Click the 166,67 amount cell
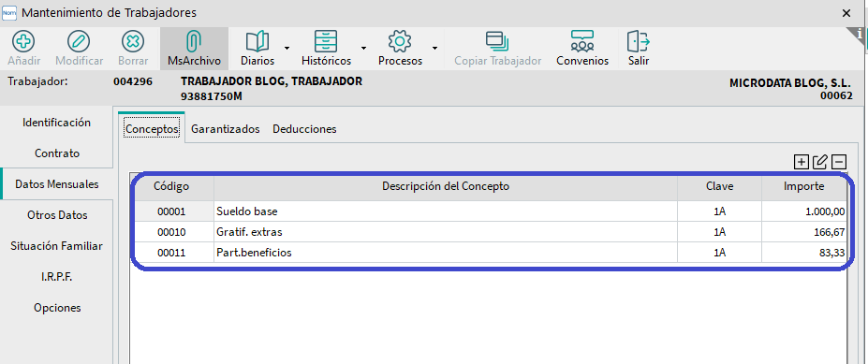 tap(804, 232)
